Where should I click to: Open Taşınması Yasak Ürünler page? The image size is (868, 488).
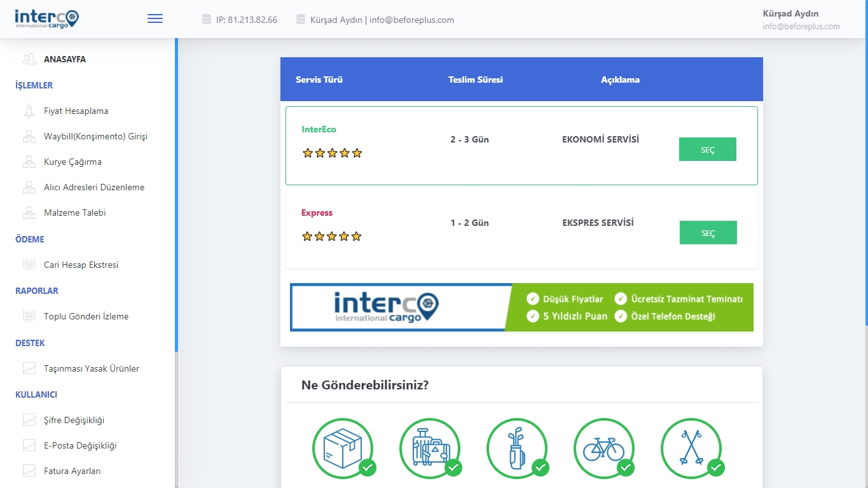pos(91,368)
